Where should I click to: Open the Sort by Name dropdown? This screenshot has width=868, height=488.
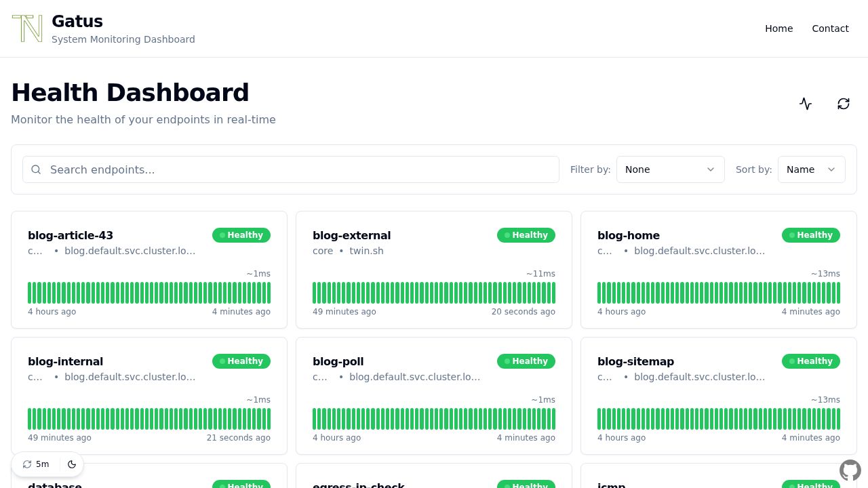click(811, 169)
